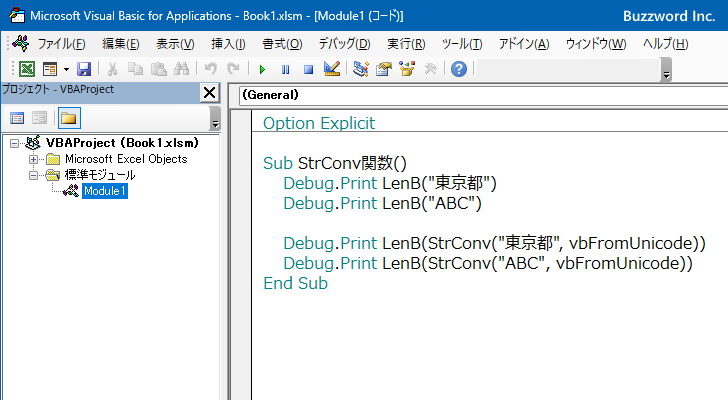This screenshot has height=400, width=728.
Task: Click the End Sub line
Action: click(x=295, y=283)
